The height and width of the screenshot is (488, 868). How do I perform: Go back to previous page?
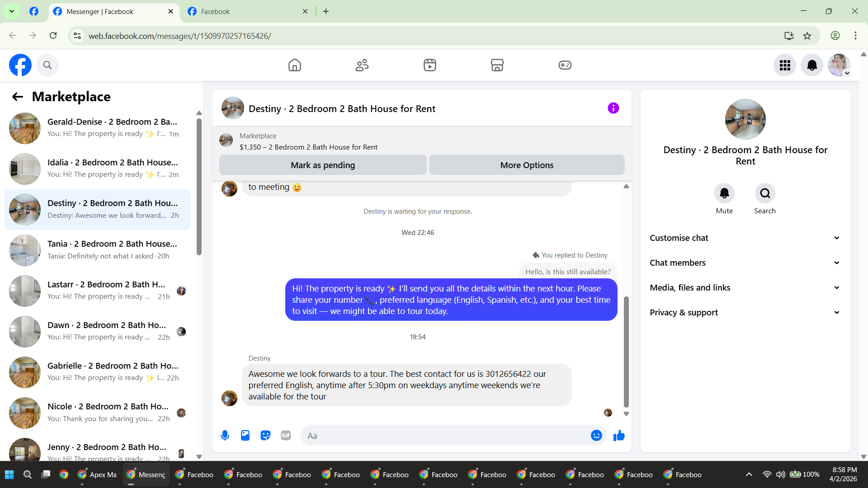point(13,36)
